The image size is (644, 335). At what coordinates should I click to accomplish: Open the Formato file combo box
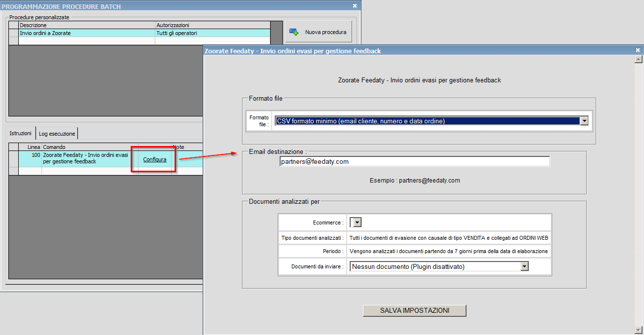(x=431, y=121)
